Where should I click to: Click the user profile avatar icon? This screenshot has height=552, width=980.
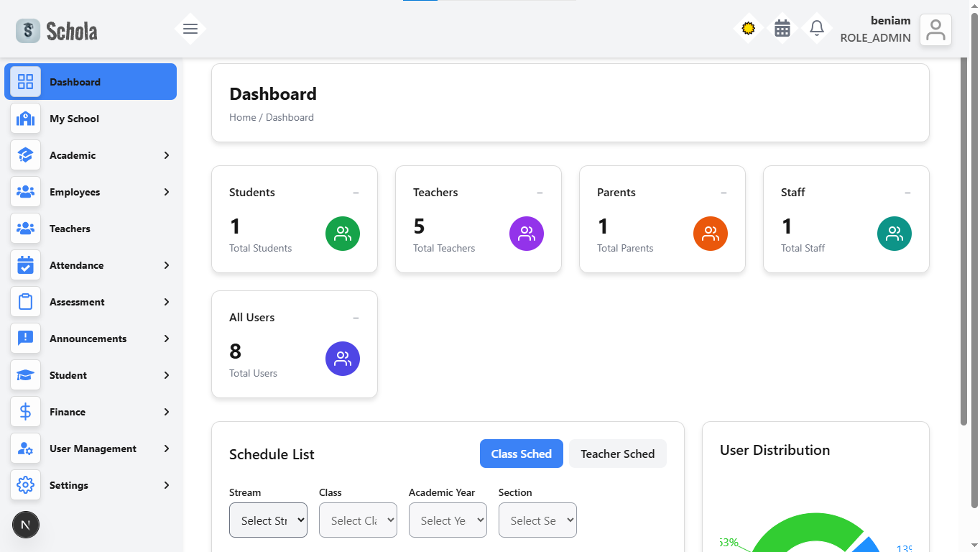(x=935, y=30)
